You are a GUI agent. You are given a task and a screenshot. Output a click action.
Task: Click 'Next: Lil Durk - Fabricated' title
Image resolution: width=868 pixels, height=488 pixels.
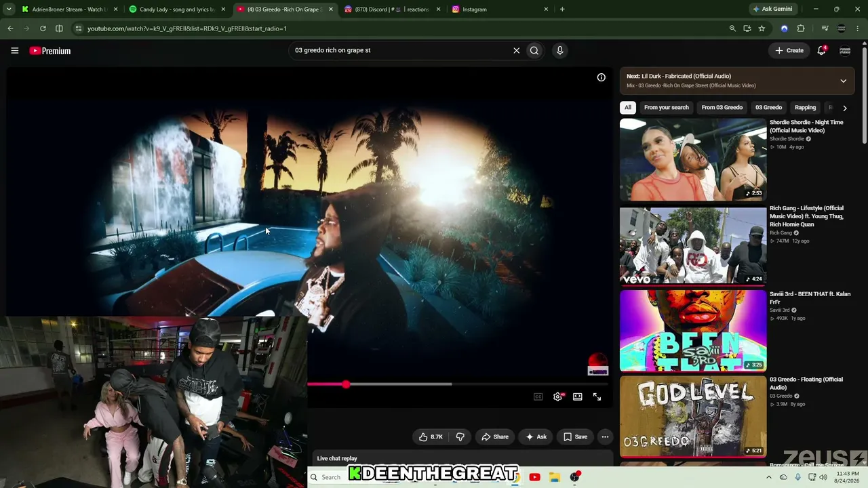click(679, 77)
